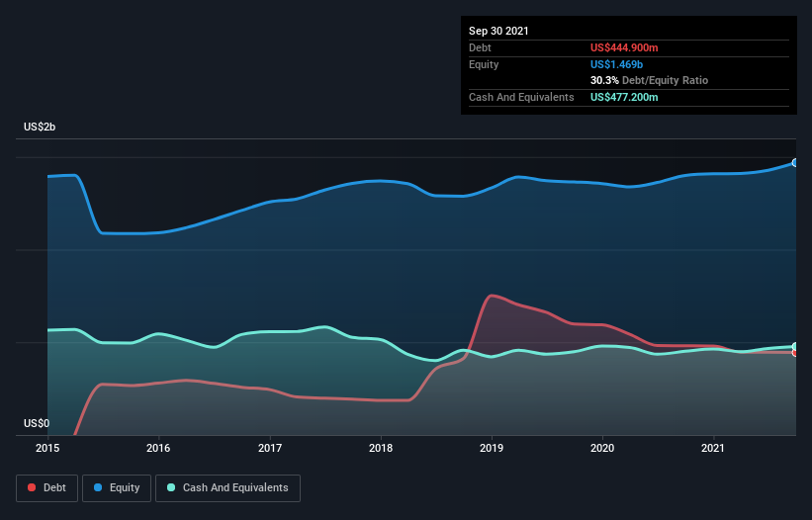Click Cash And Equivalents label in tooltip
Screen dimensions: 812x520
(521, 97)
